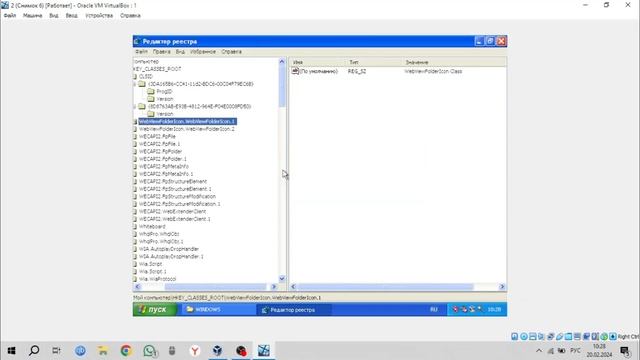Viewport: 640px width, 360px height.
Task: Select the WECAPI2.FpFile key
Action: (x=157, y=136)
